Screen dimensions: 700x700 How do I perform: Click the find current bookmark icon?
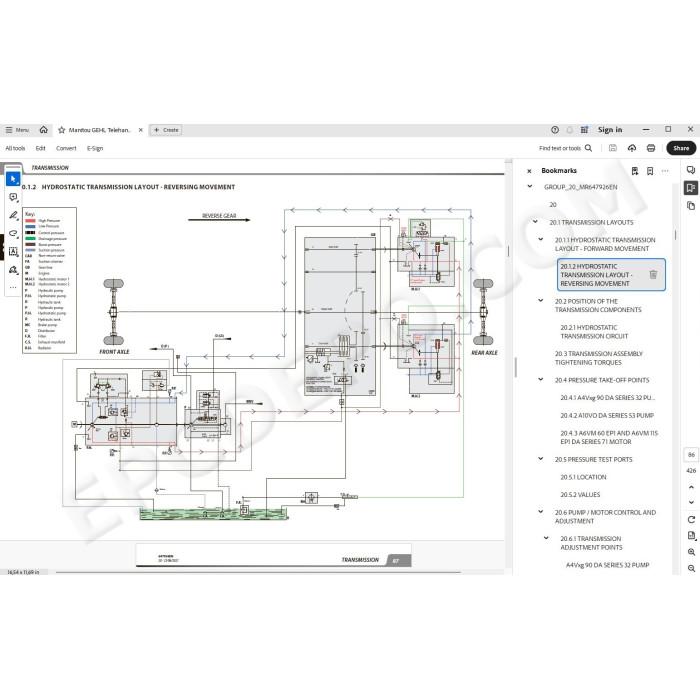click(635, 171)
